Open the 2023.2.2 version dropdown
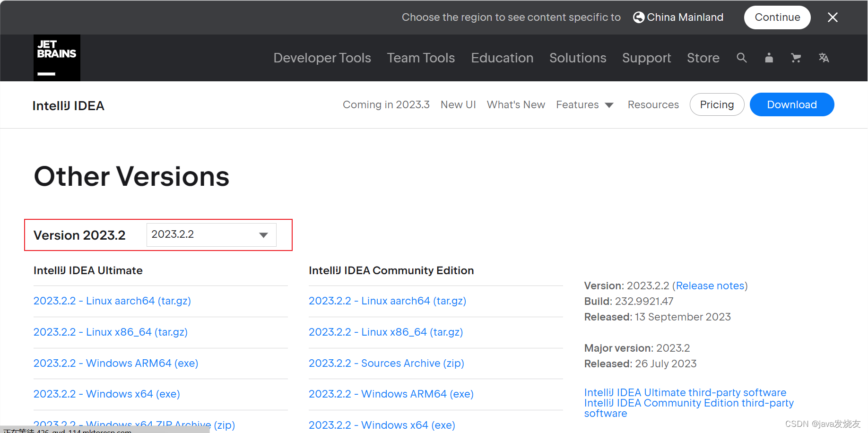This screenshot has width=868, height=433. pyautogui.click(x=211, y=235)
